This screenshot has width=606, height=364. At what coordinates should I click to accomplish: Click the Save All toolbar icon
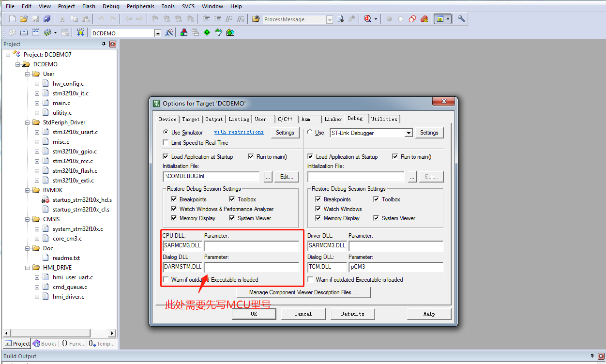coord(47,19)
